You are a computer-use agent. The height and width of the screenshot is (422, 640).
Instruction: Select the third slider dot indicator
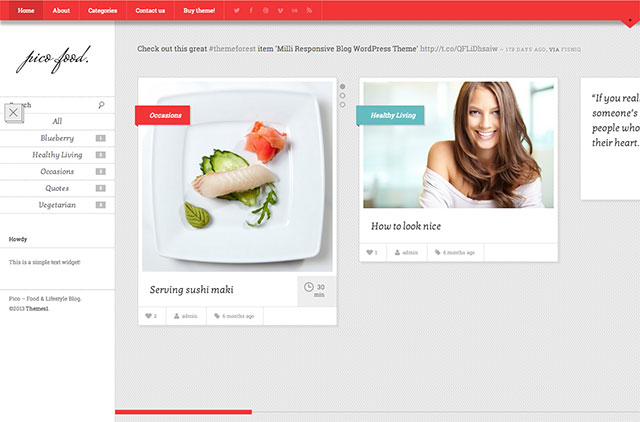pos(342,105)
